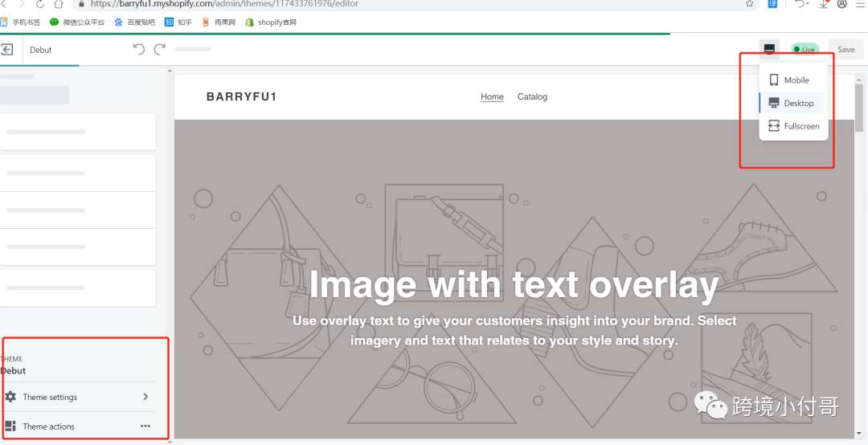Click the Theme actions layout icon

[x=10, y=427]
